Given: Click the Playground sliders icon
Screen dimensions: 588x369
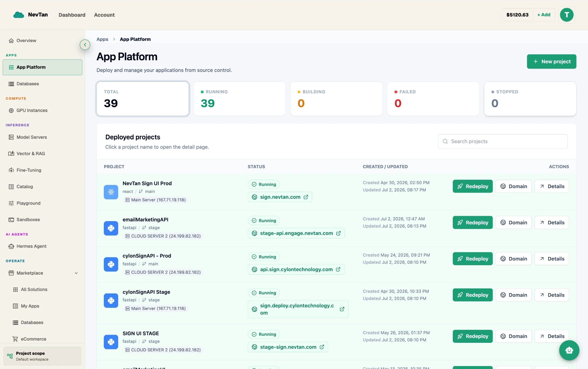Looking at the screenshot, I should pos(11,203).
